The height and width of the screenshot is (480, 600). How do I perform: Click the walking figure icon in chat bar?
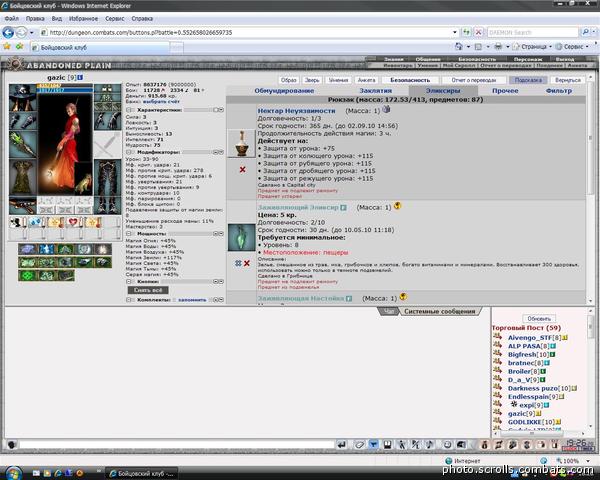(x=402, y=444)
